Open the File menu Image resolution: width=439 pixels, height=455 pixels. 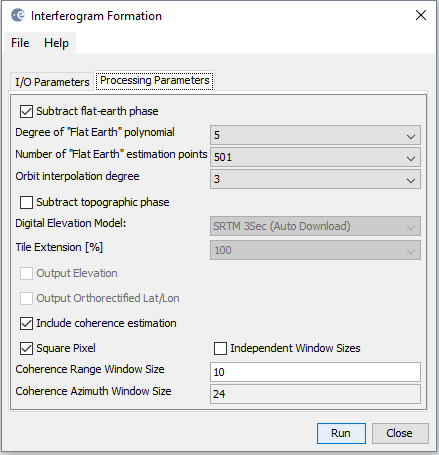click(x=20, y=43)
